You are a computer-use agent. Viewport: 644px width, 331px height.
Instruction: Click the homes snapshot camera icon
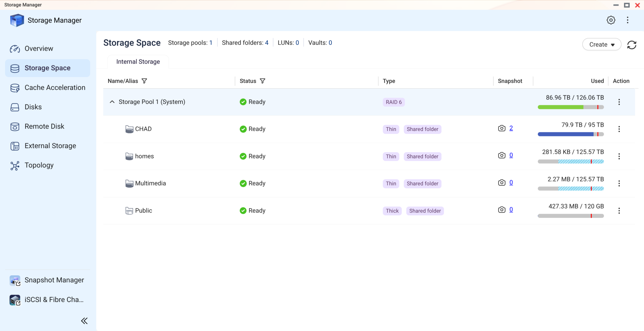coord(501,155)
